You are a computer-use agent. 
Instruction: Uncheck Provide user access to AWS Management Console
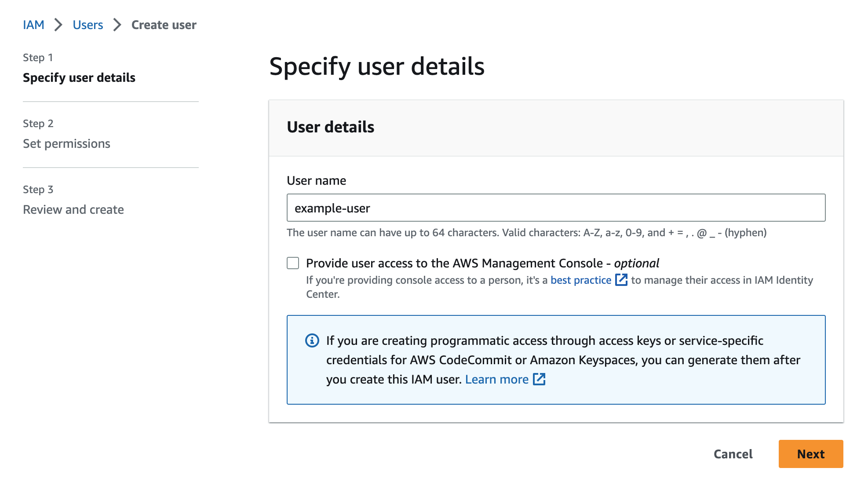coord(292,263)
